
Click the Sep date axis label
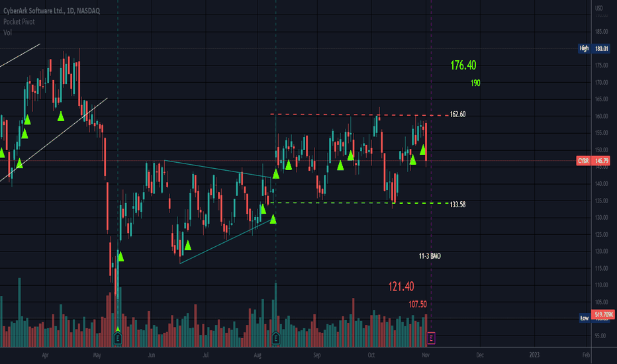[316, 355]
